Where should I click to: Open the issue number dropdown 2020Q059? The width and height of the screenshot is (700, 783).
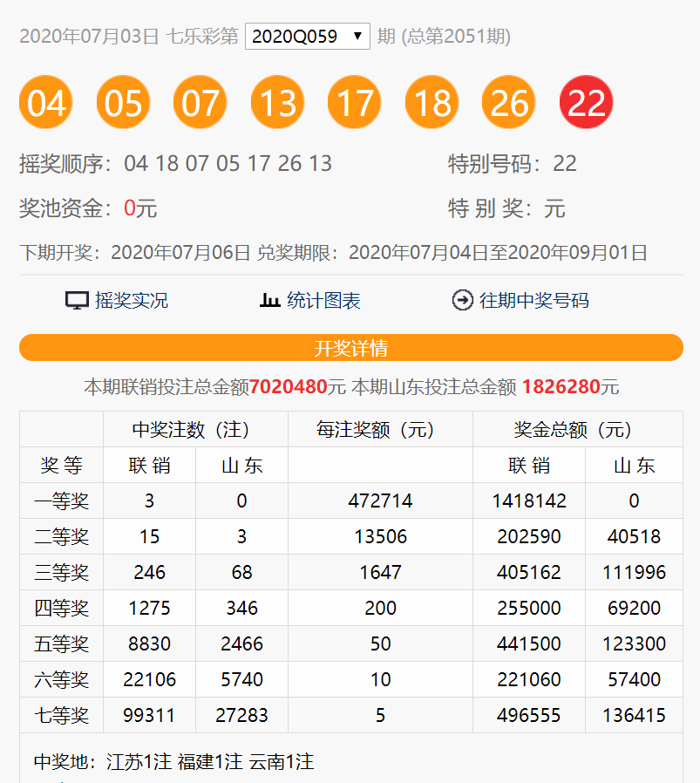click(307, 36)
